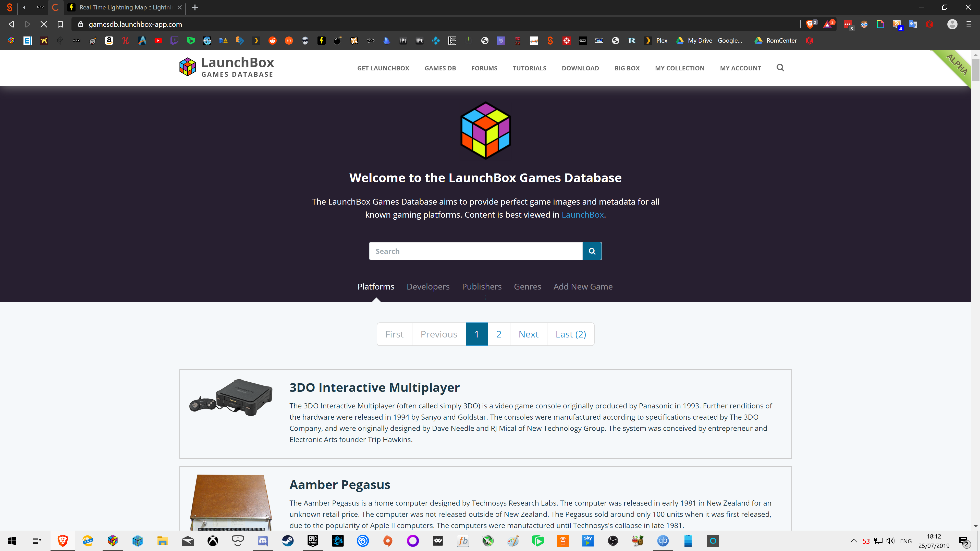Switch to the Publishers tab

click(x=482, y=286)
